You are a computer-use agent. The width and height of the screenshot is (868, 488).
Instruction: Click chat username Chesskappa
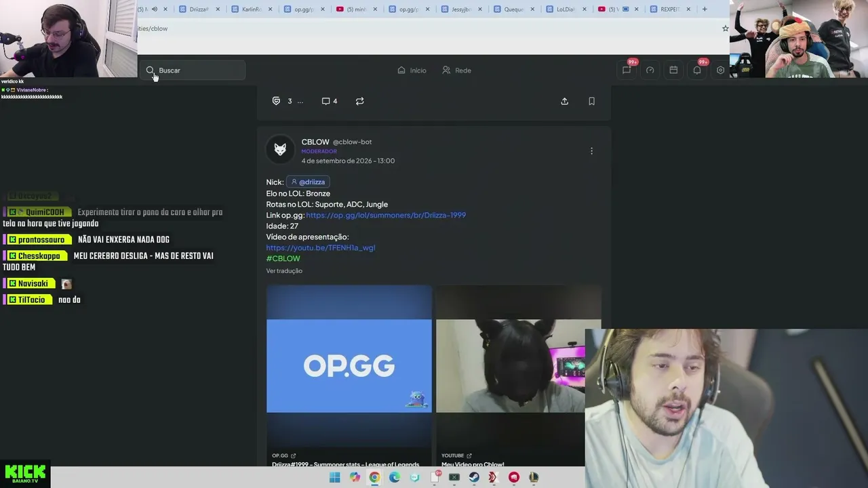(39, 256)
